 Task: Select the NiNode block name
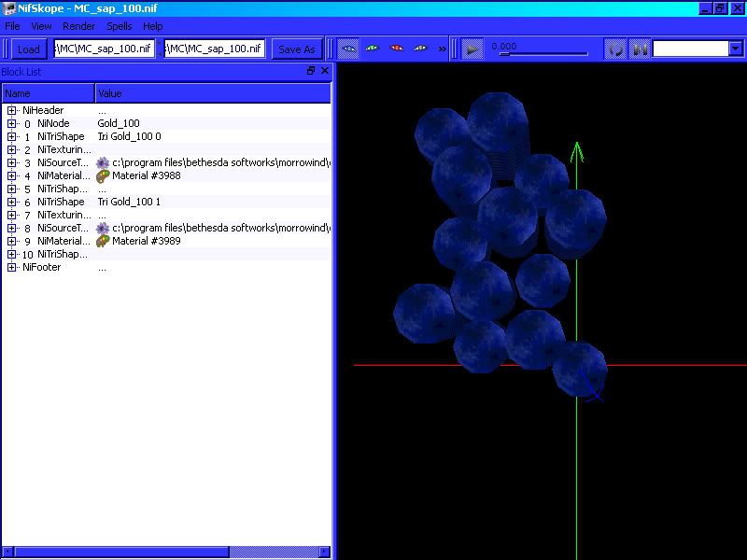coord(53,123)
